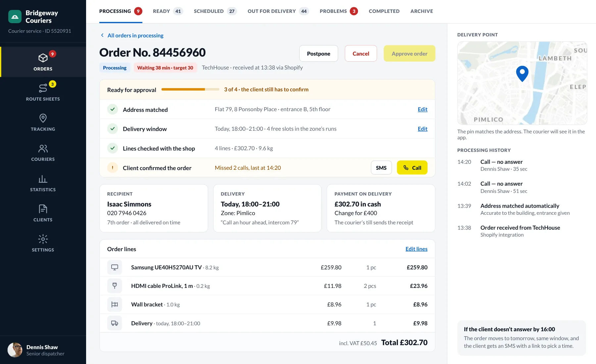
Task: Cancel the order
Action: pyautogui.click(x=361, y=54)
